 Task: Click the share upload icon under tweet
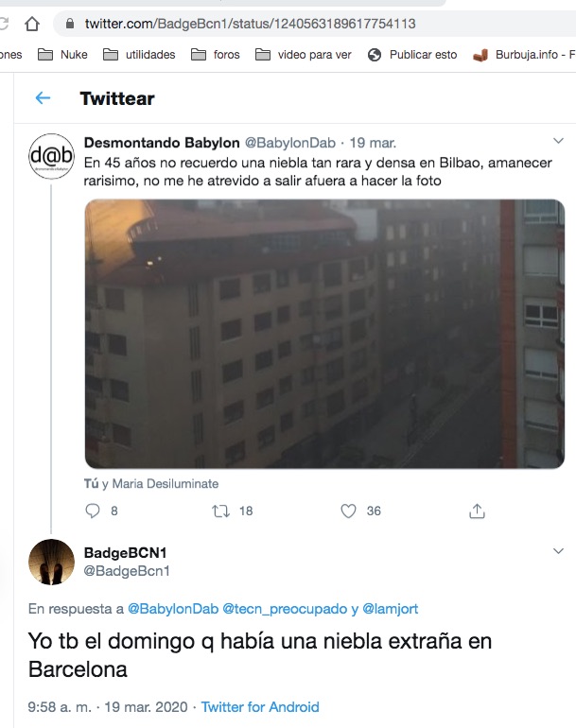click(477, 511)
